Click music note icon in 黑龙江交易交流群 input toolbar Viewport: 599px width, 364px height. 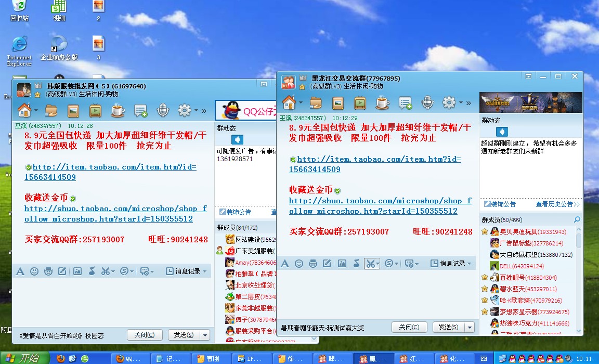click(x=356, y=264)
